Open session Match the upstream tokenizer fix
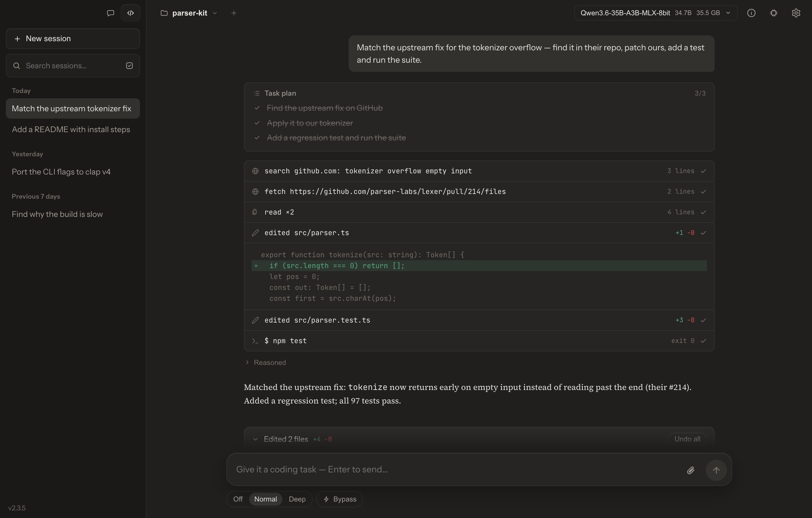 (73, 109)
